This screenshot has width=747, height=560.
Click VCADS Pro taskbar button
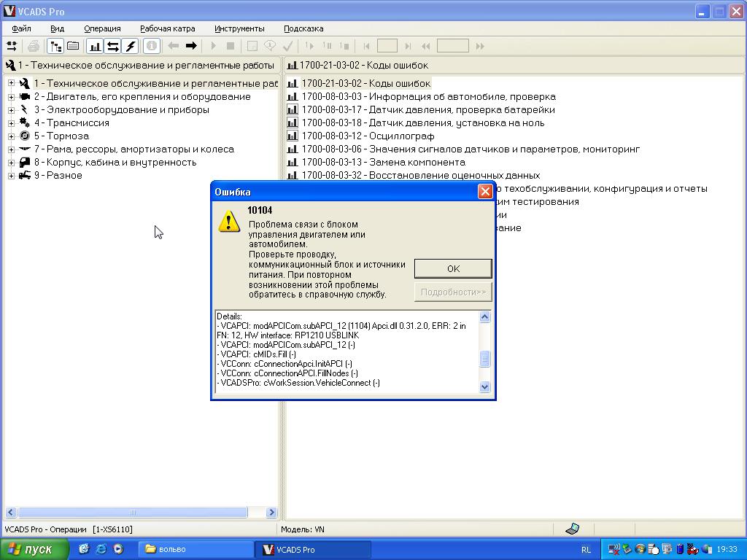314,549
